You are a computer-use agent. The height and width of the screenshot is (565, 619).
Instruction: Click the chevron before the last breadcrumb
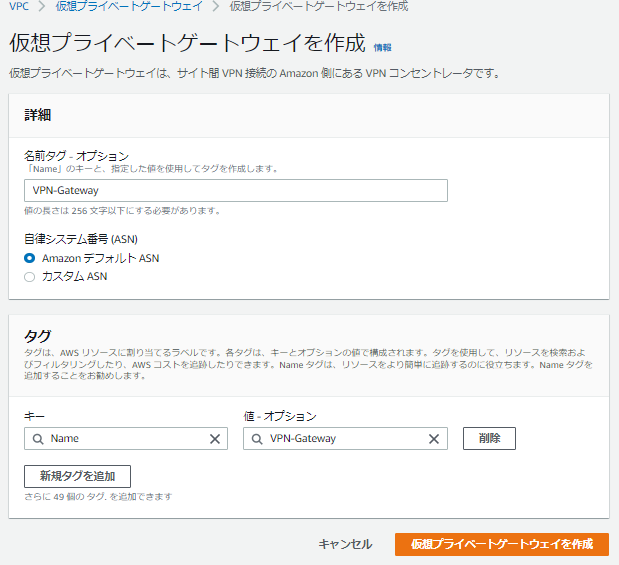216,7
